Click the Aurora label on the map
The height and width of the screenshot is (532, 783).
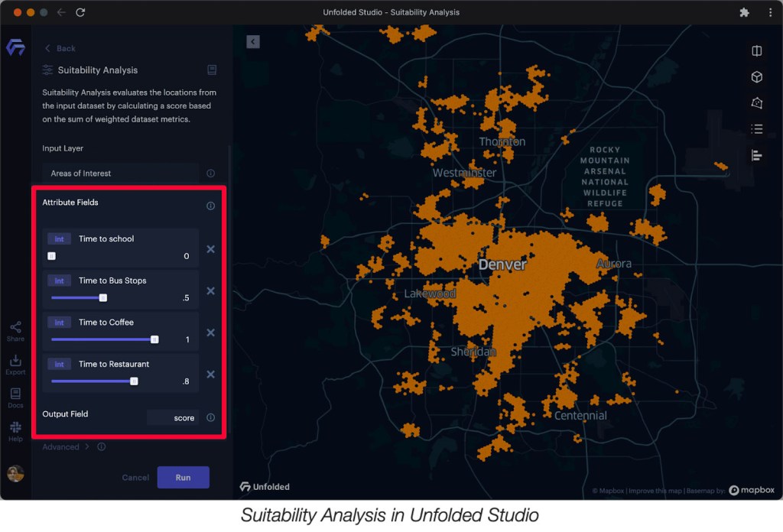tap(614, 264)
